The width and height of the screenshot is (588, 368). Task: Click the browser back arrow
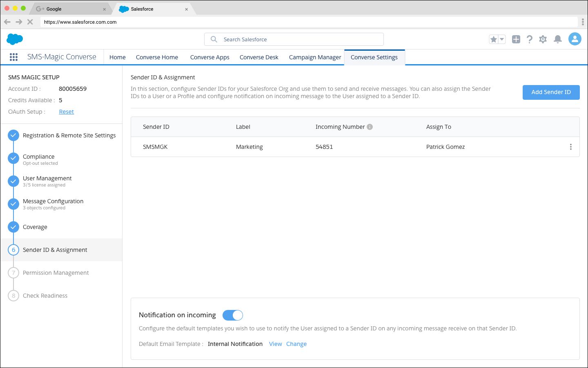tap(7, 22)
